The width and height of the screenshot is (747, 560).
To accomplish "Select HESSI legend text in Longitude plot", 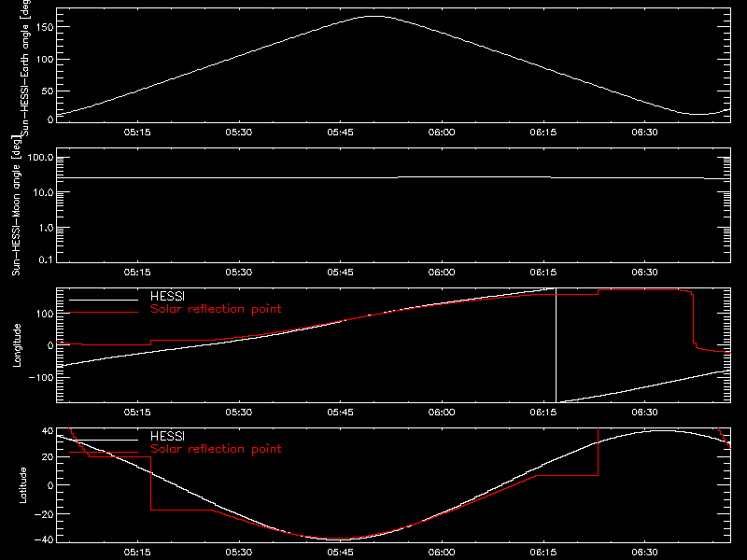I will [x=167, y=296].
